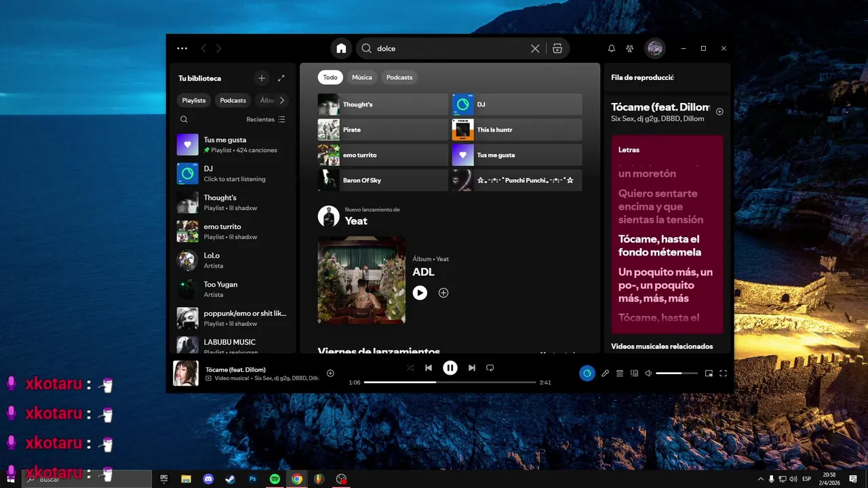Viewport: 868px width, 488px height.
Task: Skip to previous track
Action: (x=429, y=367)
